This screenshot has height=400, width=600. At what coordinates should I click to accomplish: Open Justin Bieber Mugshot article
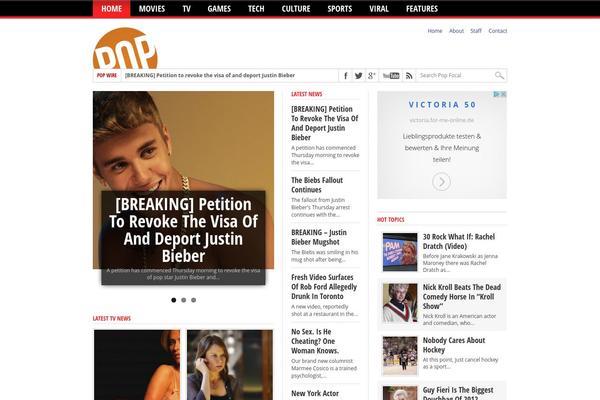pos(319,237)
